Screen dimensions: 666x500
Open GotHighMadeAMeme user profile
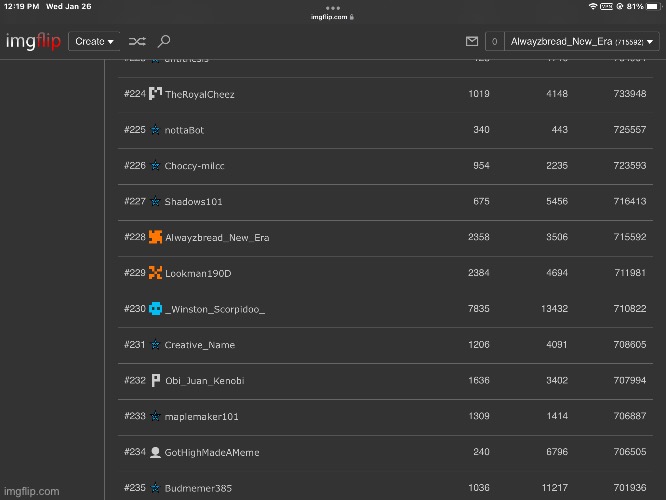[x=212, y=452]
